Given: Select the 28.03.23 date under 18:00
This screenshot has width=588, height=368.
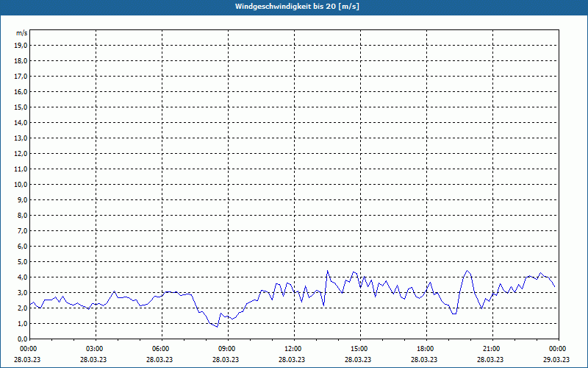Looking at the screenshot, I should [424, 359].
